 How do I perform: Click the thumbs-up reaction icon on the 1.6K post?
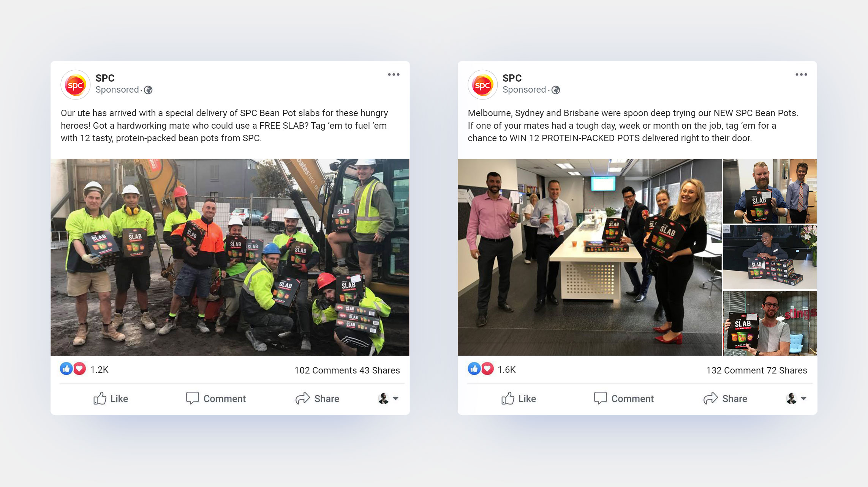(474, 369)
